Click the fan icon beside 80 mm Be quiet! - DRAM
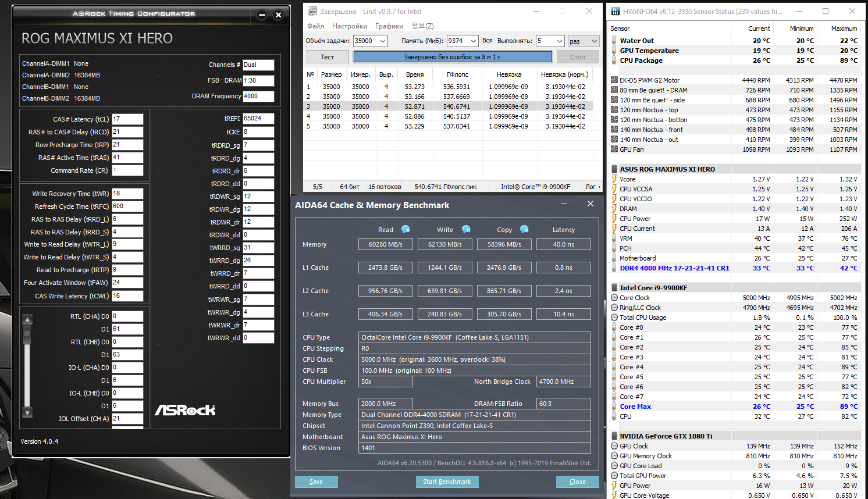This screenshot has width=868, height=499. pos(614,90)
